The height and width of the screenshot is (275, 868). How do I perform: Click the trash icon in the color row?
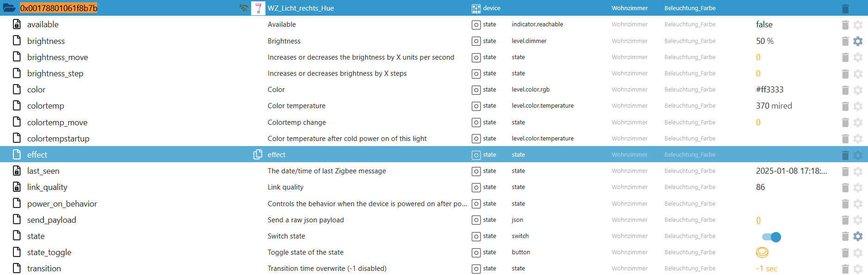click(845, 90)
